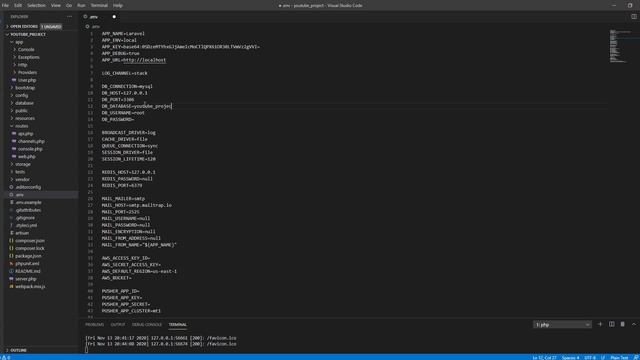The height and width of the screenshot is (360, 640).
Task: Open the View menu
Action: tap(56, 5)
